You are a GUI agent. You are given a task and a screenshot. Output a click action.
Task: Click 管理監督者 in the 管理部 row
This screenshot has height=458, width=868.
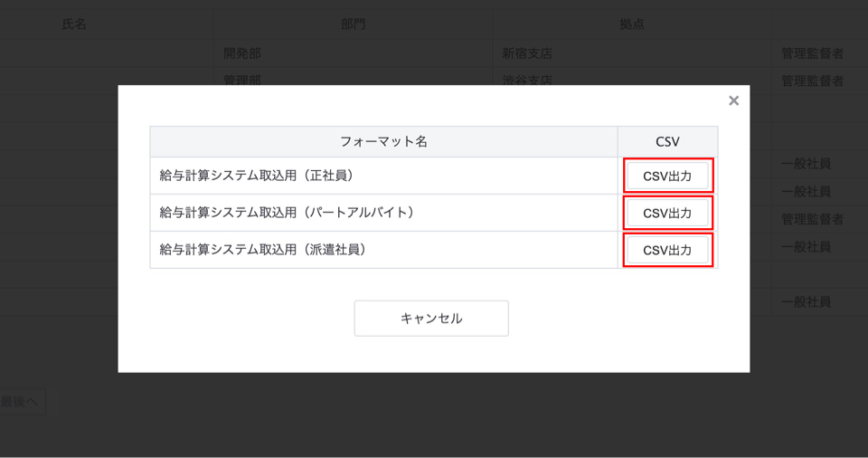[812, 80]
